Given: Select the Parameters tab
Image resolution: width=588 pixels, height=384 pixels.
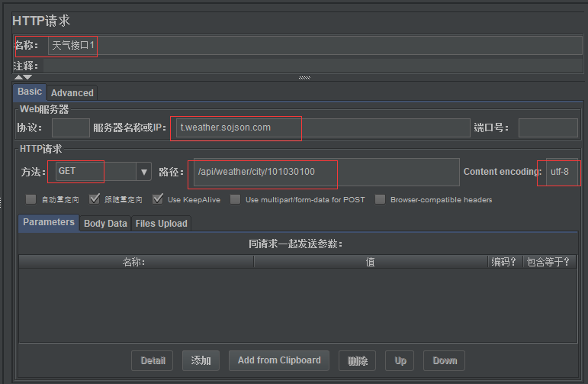Looking at the screenshot, I should 49,222.
